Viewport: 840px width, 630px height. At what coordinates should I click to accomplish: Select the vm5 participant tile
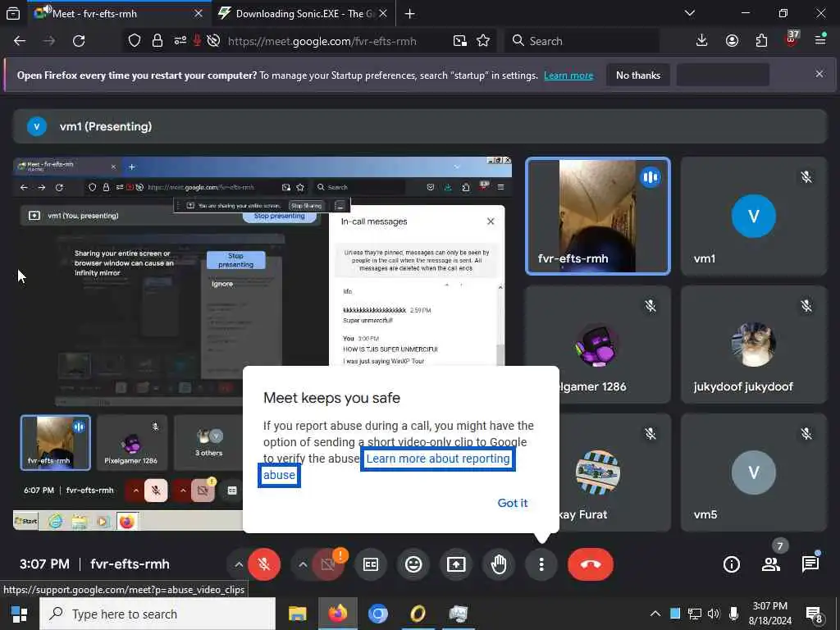[x=754, y=472]
